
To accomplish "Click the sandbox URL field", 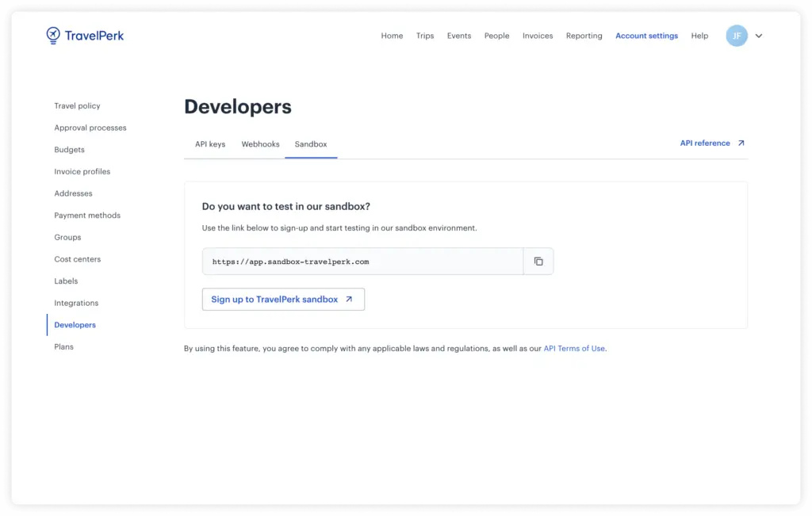I will [x=362, y=262].
